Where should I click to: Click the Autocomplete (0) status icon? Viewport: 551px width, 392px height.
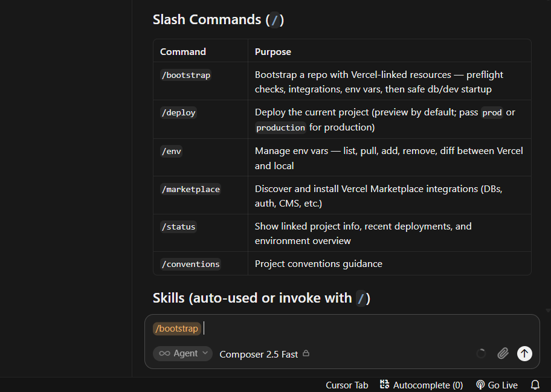click(384, 385)
